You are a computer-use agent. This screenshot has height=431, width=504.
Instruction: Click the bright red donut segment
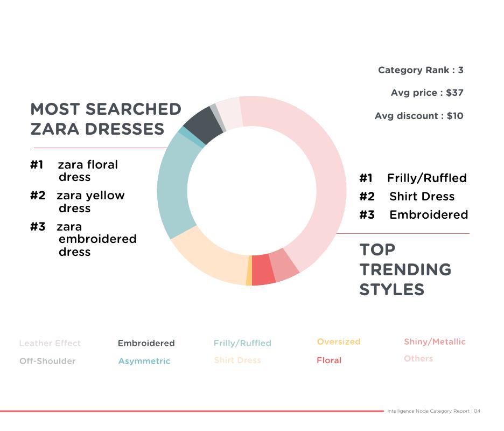pos(263,269)
